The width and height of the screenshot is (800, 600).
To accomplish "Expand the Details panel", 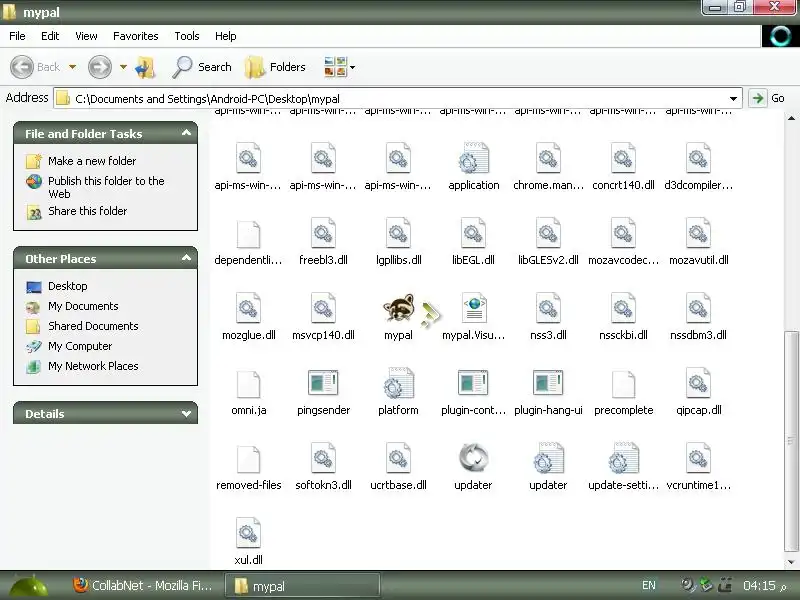I will pyautogui.click(x=186, y=414).
